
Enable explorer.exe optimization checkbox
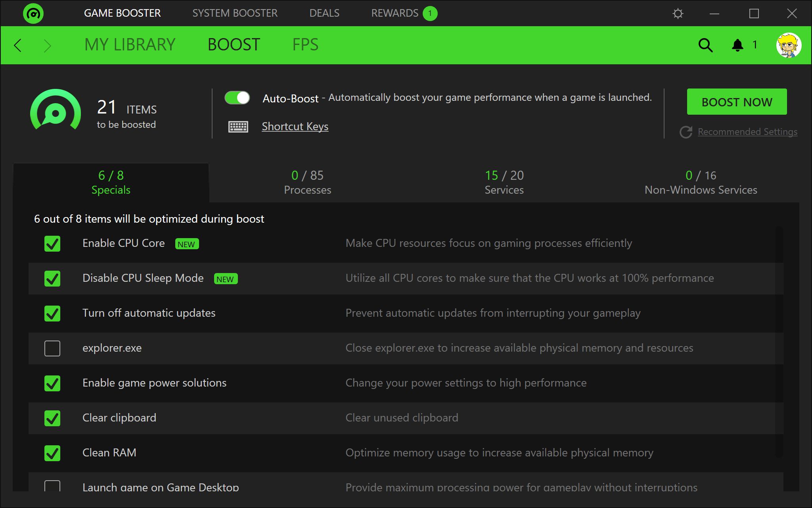pyautogui.click(x=52, y=348)
